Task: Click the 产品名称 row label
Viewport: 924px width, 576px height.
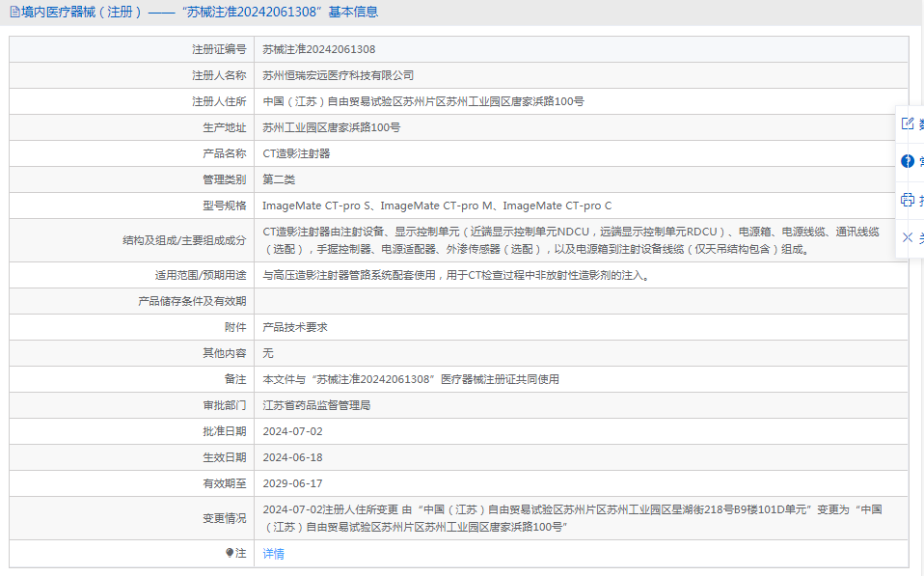Action: tap(225, 153)
